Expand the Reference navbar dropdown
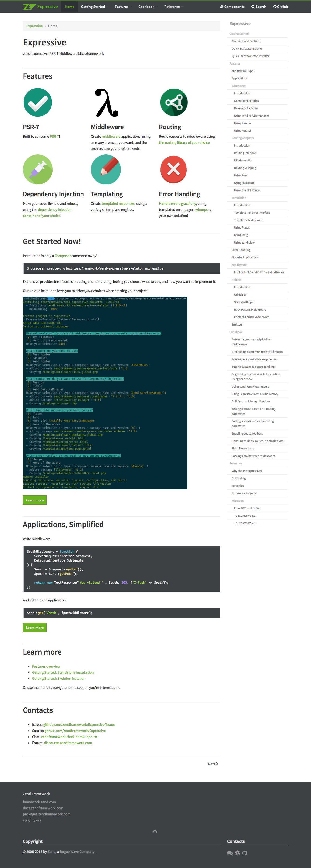 (x=174, y=6)
